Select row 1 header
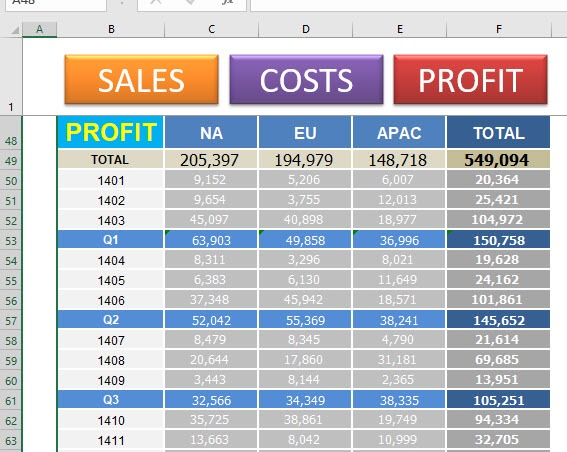Image resolution: width=567 pixels, height=452 pixels. pyautogui.click(x=11, y=77)
